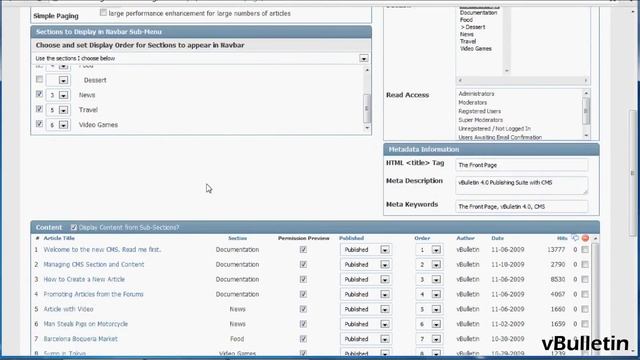The image size is (640, 360).
Task: Select '> Dessert' in the section list
Action: [x=473, y=27]
